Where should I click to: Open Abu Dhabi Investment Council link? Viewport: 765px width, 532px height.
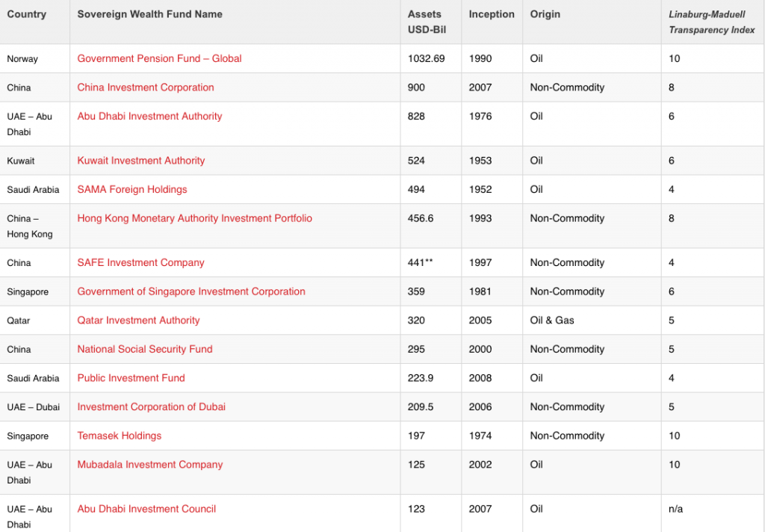146,509
